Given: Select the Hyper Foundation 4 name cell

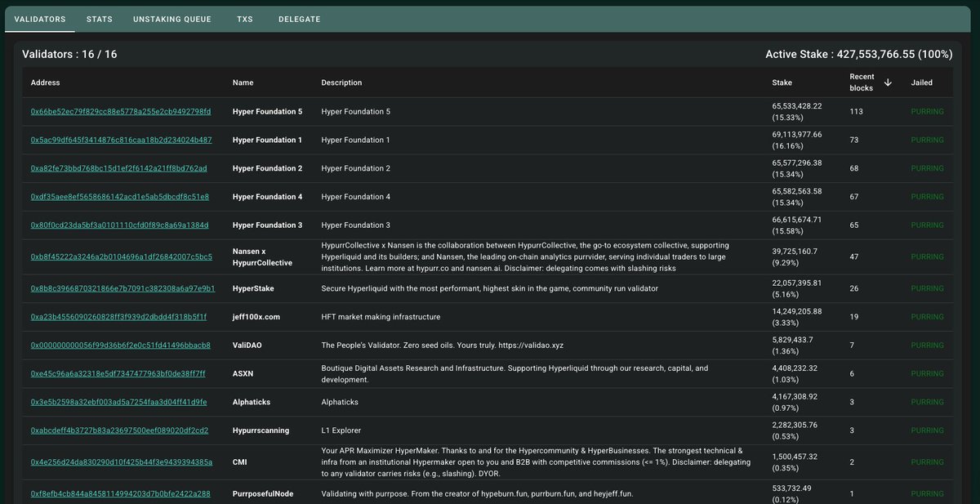Looking at the screenshot, I should pos(267,197).
